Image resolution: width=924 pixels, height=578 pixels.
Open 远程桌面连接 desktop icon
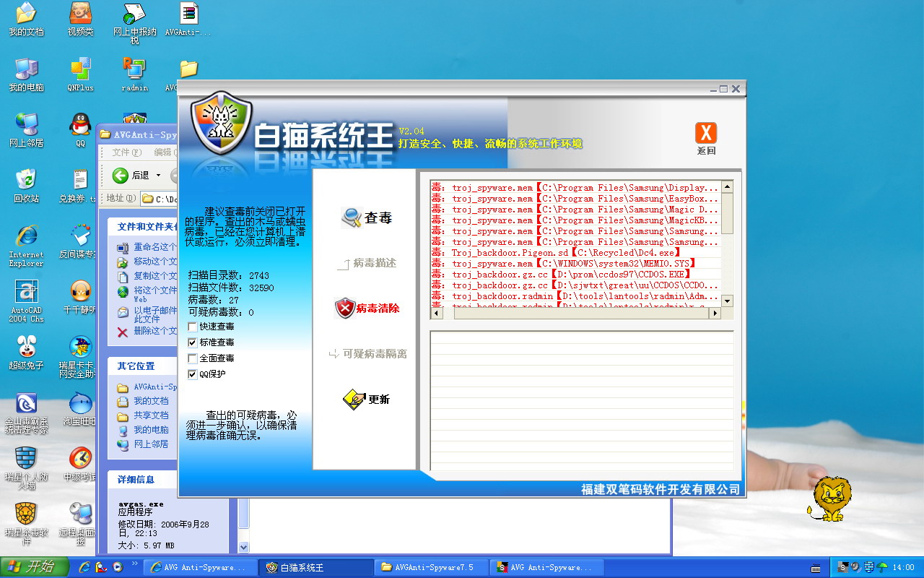click(79, 524)
